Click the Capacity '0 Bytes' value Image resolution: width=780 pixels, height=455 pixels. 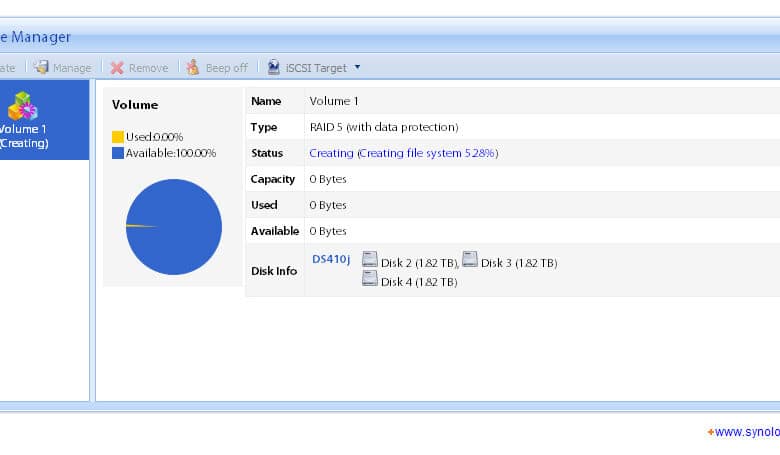(x=328, y=179)
